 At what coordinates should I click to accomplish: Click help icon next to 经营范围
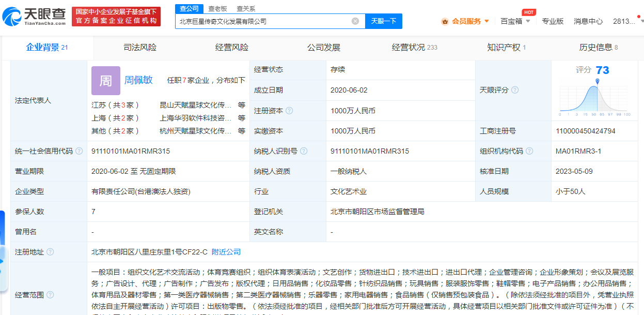(50, 295)
